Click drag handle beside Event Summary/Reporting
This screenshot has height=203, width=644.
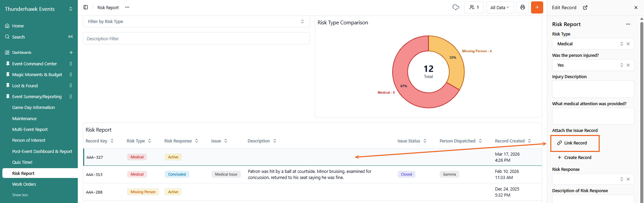71,96
